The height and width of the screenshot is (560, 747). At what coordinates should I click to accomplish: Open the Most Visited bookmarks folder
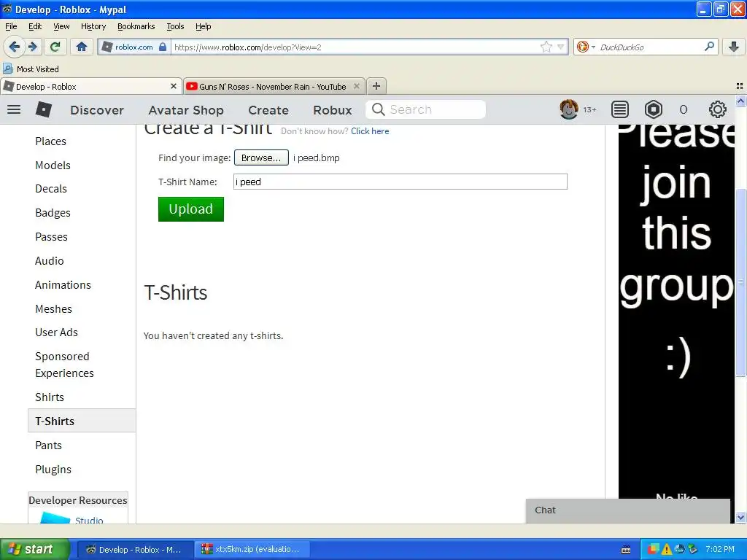click(x=31, y=69)
